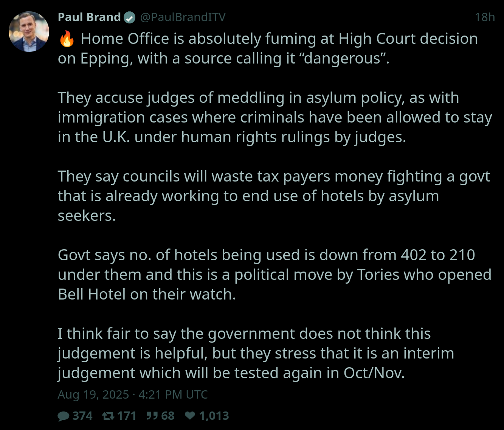
Task: Click the paragraph about interim judgement
Action: coord(256,354)
